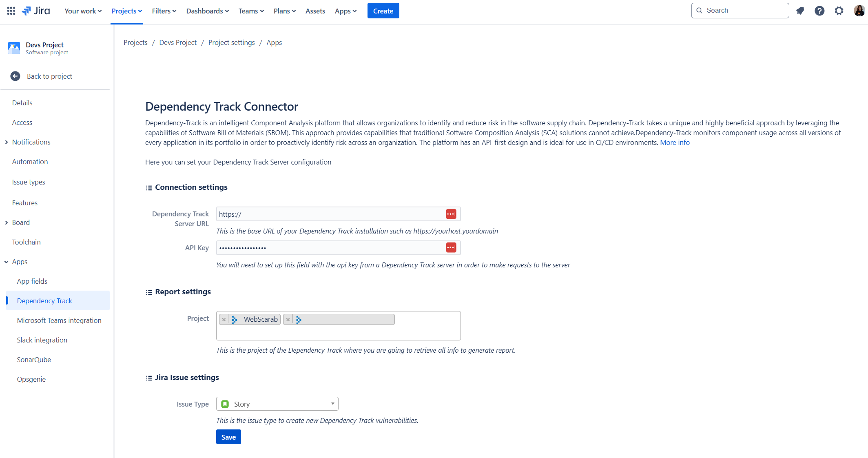Collapse the Apps sidebar section

[7, 262]
